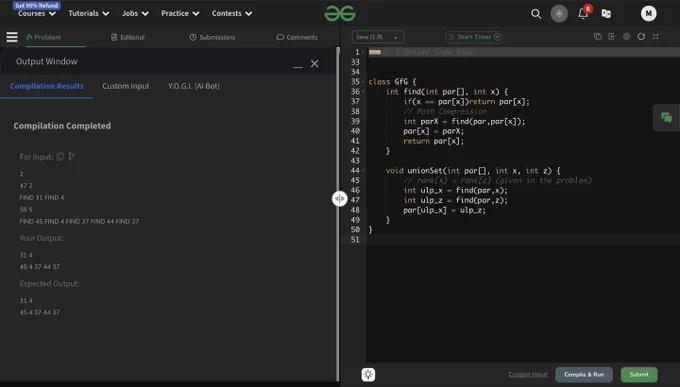This screenshot has width=680, height=387.
Task: Go to GeeksforGeeks home logo
Action: pos(340,14)
